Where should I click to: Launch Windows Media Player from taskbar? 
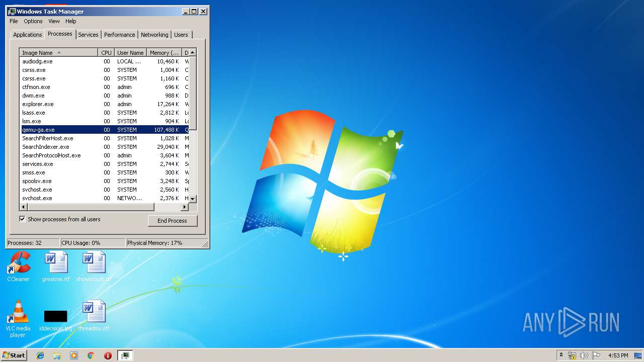click(74, 355)
